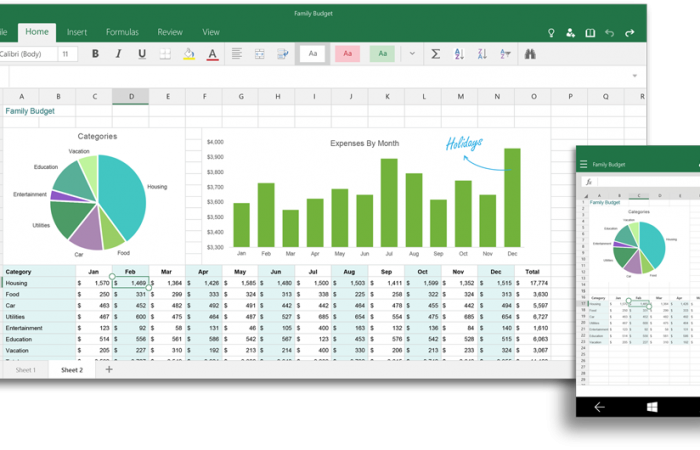Toggle italic text formatting
The width and height of the screenshot is (700, 450).
coord(118,54)
